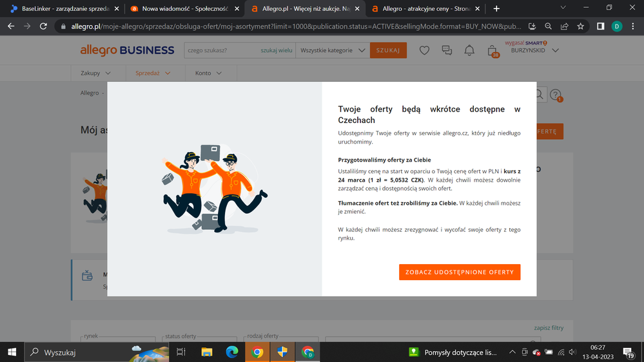Open the notifications bell icon
Screen dimensions: 644x362
pos(469,50)
